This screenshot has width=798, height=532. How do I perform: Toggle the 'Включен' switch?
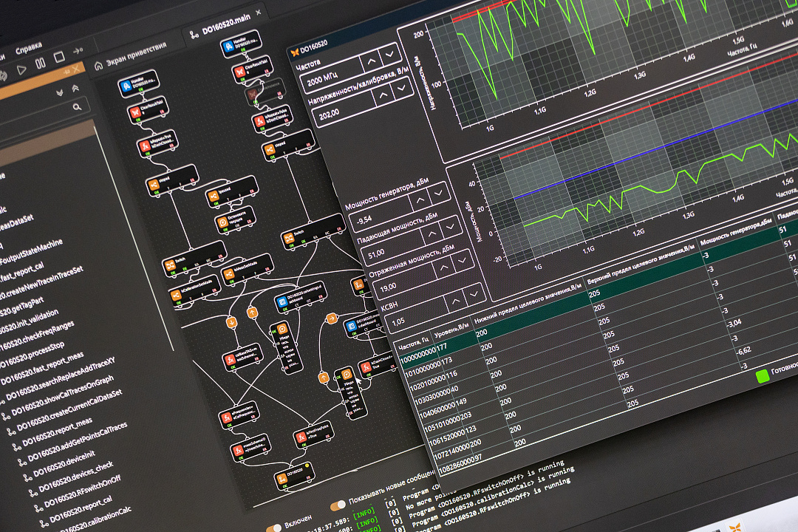[x=274, y=528]
